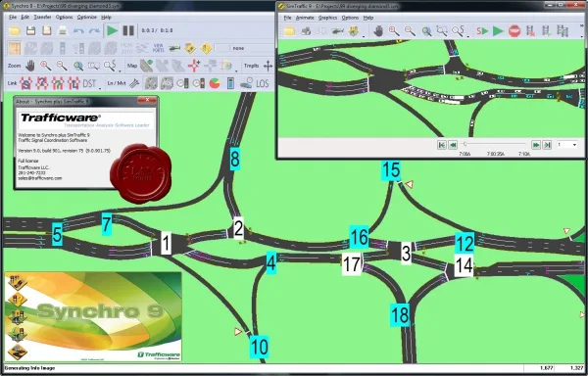Open the Optimize menu in Synchro
Screen dimensions: 588x376
pos(86,18)
